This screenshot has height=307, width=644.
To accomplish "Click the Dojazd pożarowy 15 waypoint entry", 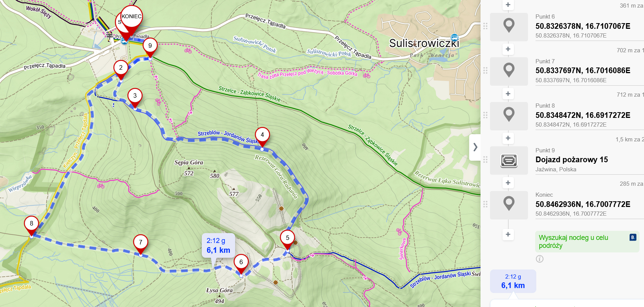I will tap(572, 160).
